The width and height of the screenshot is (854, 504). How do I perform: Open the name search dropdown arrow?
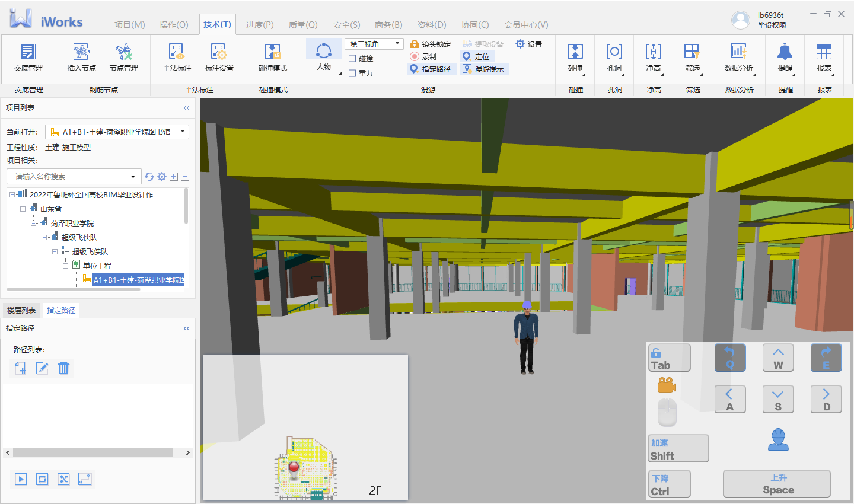click(133, 177)
